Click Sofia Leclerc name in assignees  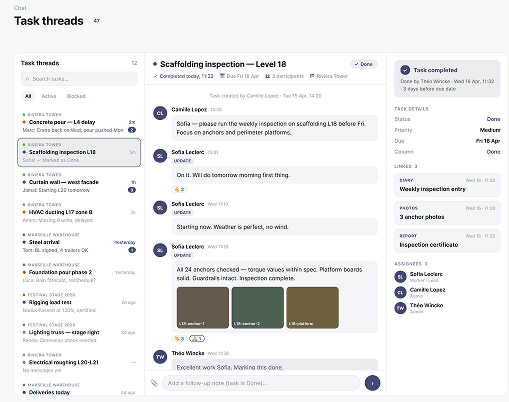pos(426,274)
